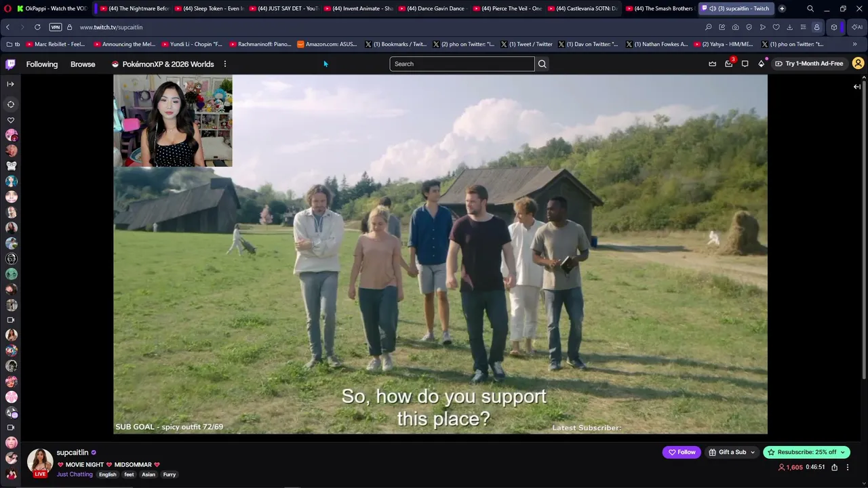Click the Opera flow send icon
The image size is (868, 488).
coord(763,27)
